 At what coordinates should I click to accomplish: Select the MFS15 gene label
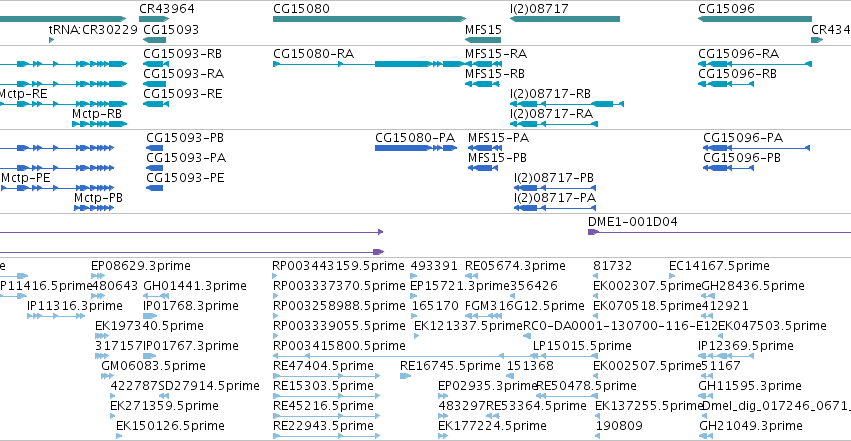pos(483,29)
